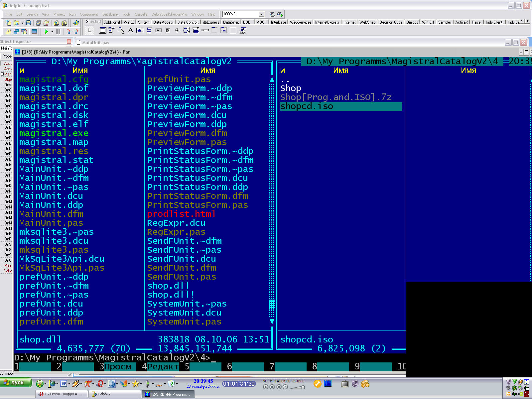
Task: Click the language indicator En in tray
Action: tap(526, 394)
